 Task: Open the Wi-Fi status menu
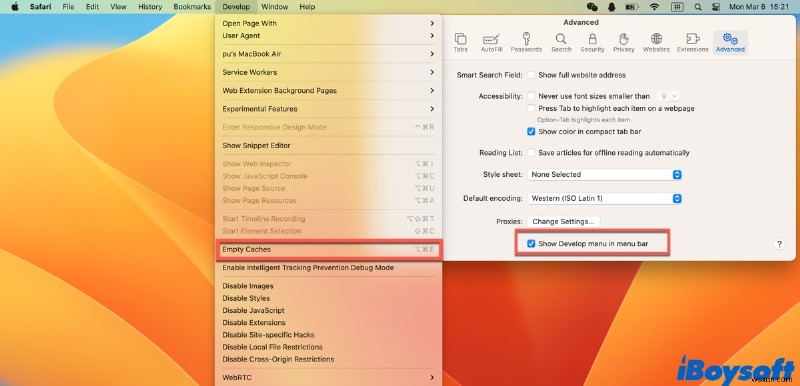click(x=654, y=7)
